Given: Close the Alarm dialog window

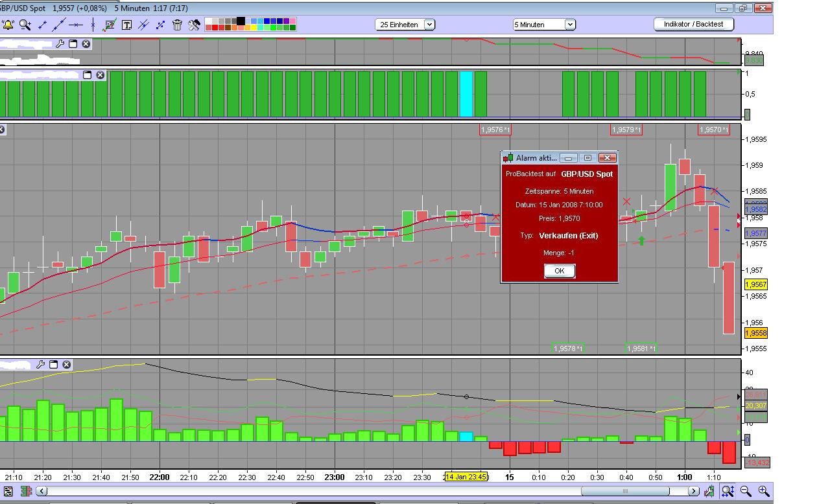Looking at the screenshot, I should (x=607, y=157).
